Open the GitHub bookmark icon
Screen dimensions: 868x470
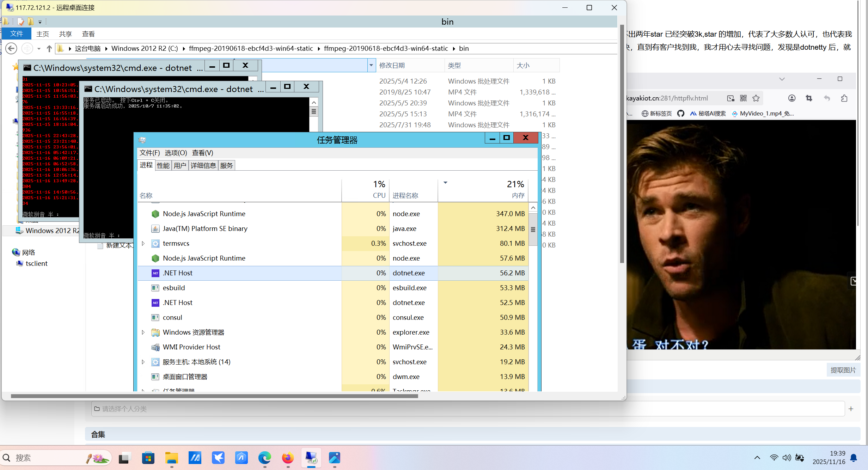[x=681, y=114]
